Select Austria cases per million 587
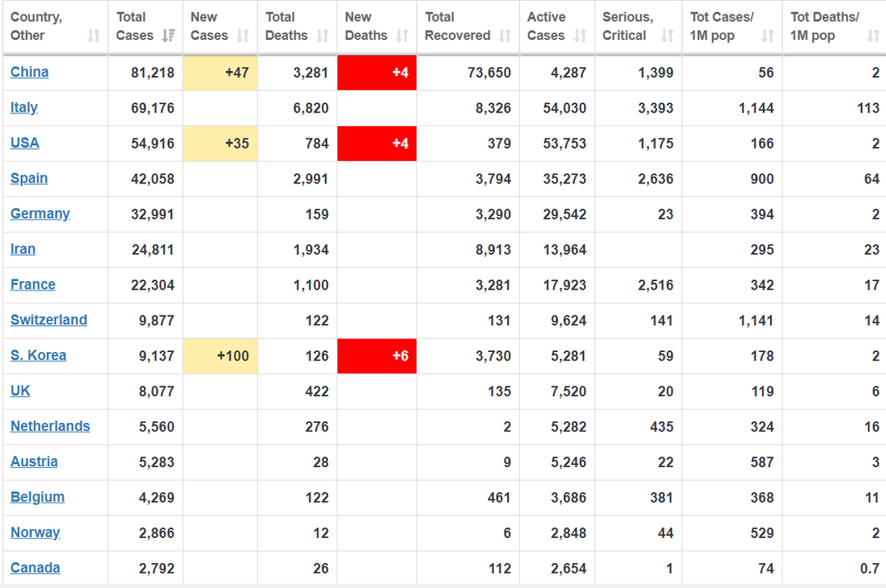Viewport: 886px width, 588px height. (x=762, y=462)
